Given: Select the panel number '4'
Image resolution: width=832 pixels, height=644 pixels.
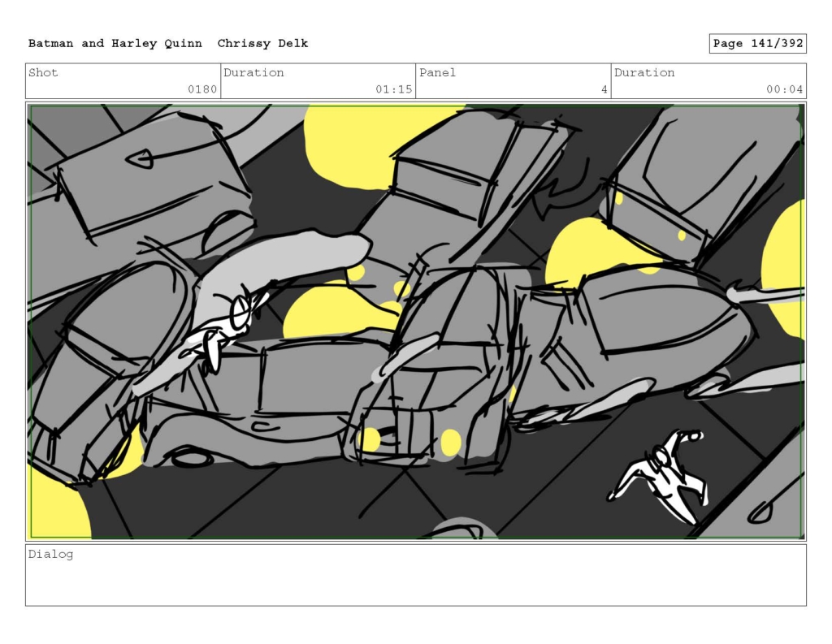Looking at the screenshot, I should tap(604, 89).
